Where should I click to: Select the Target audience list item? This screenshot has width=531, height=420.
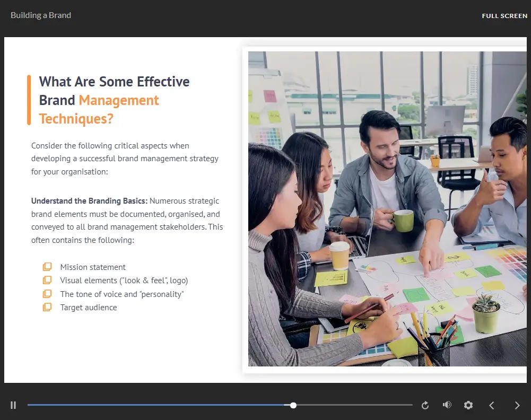click(88, 308)
